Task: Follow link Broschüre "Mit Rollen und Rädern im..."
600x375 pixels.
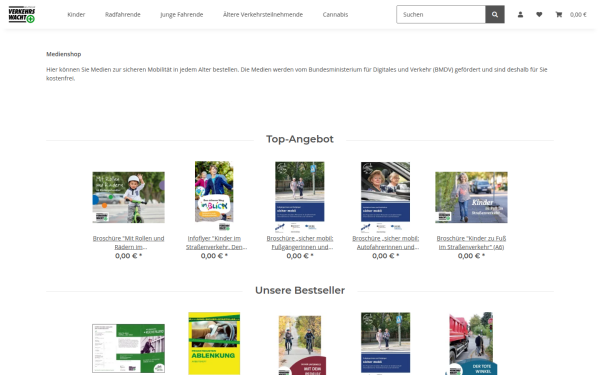Action: click(129, 243)
